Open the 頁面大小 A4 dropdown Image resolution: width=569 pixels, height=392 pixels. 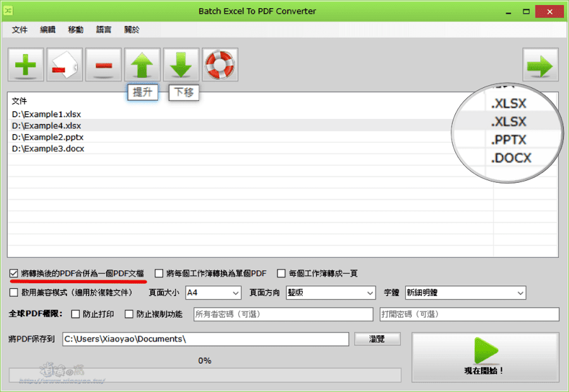point(214,293)
